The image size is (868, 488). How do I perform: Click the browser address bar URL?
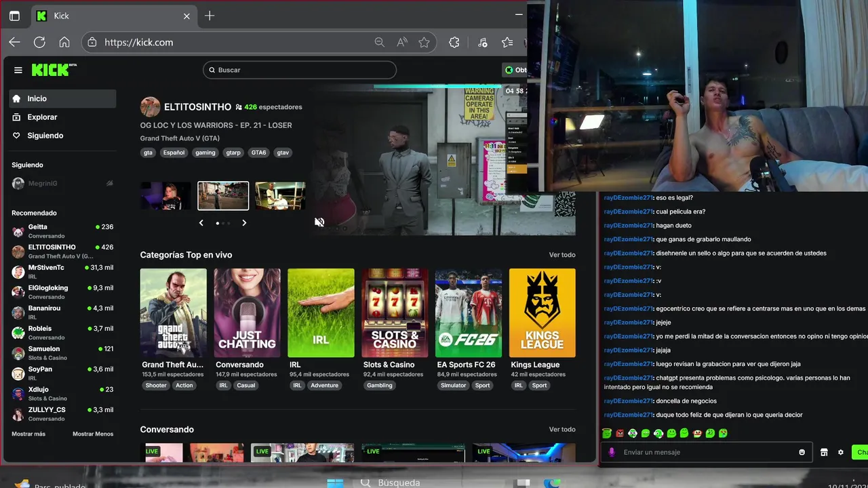click(139, 42)
